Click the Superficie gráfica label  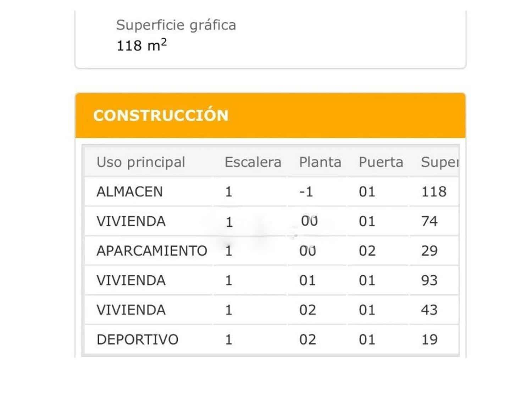(x=176, y=25)
